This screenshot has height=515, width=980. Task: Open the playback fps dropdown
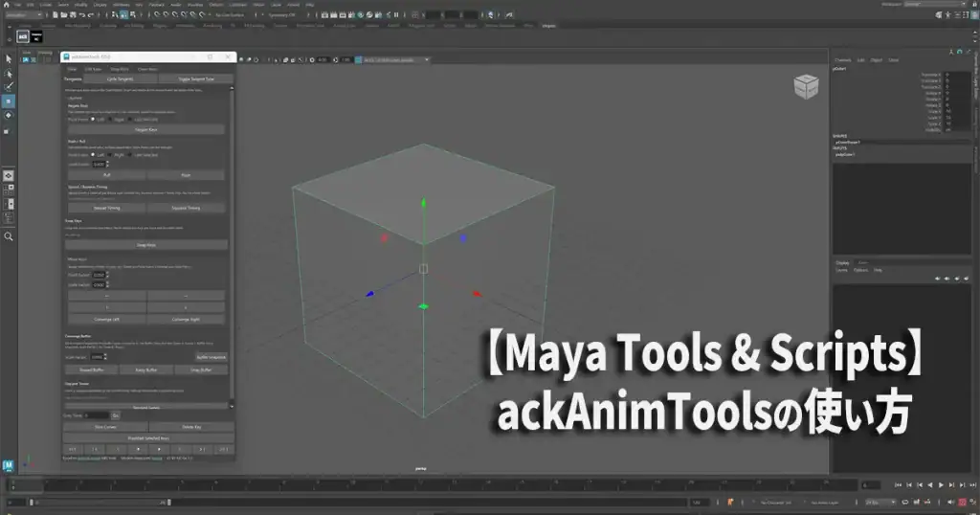pyautogui.click(x=880, y=502)
